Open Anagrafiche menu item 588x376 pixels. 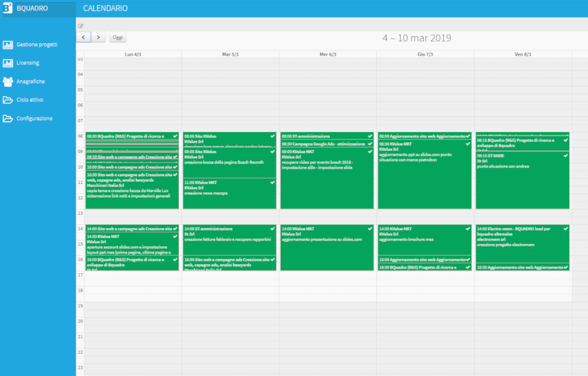coord(30,82)
